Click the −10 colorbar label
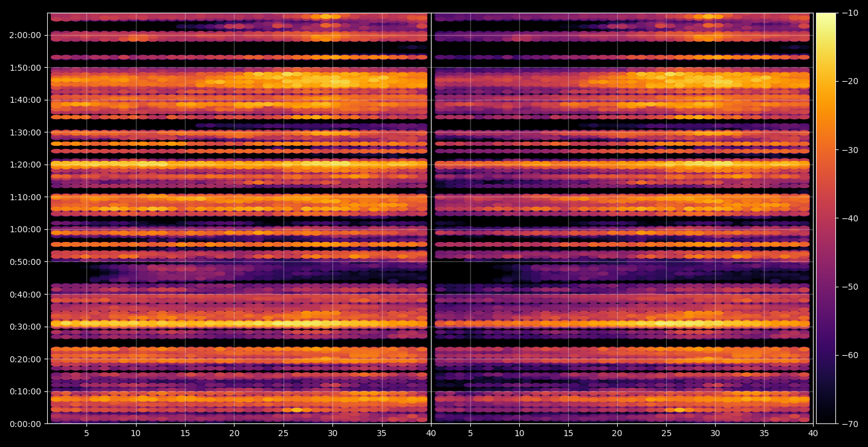868x447 pixels. point(850,13)
